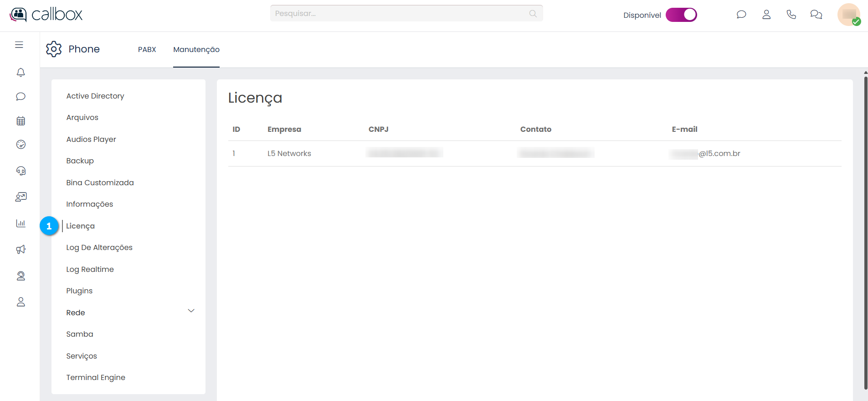Image resolution: width=868 pixels, height=401 pixels.
Task: Click the double speech bubbles icon in header
Action: [816, 15]
